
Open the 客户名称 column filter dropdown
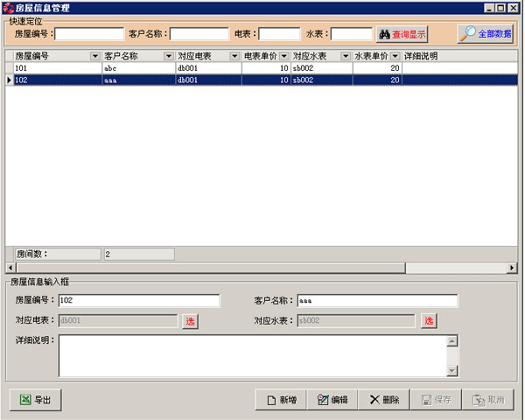click(169, 56)
